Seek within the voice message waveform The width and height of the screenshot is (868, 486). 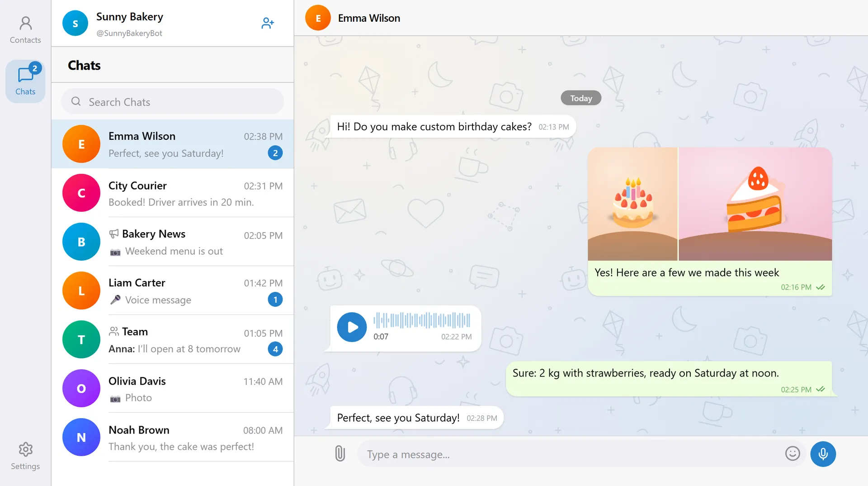coord(422,320)
